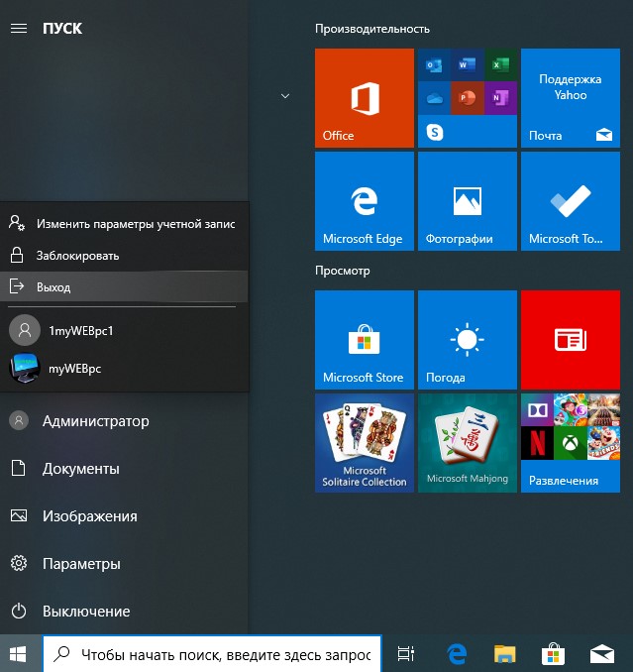Open Skype from the Office apps tile
The height and width of the screenshot is (672, 633).
pos(435,132)
